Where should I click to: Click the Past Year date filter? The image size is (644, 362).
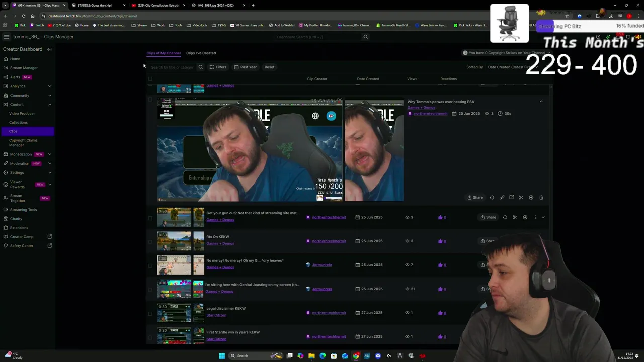245,67
